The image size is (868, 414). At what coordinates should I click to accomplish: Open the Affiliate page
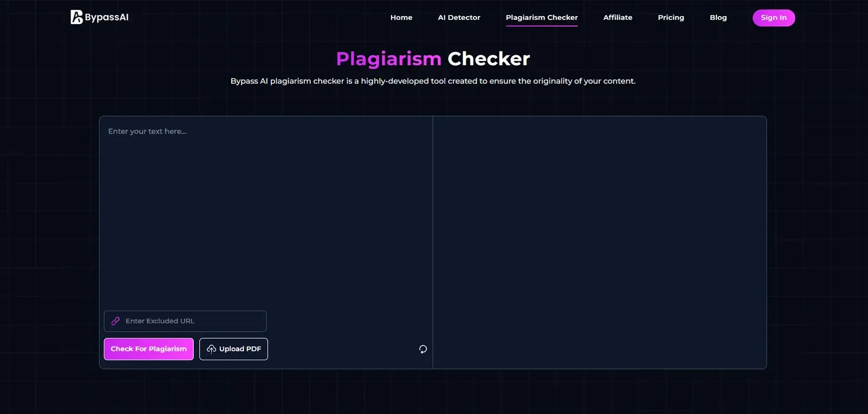click(x=617, y=17)
